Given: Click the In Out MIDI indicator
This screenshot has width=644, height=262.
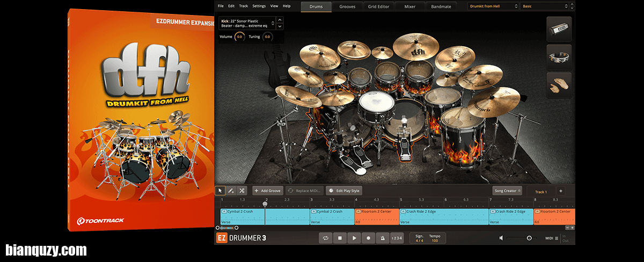Looking at the screenshot, I should pyautogui.click(x=566, y=238).
